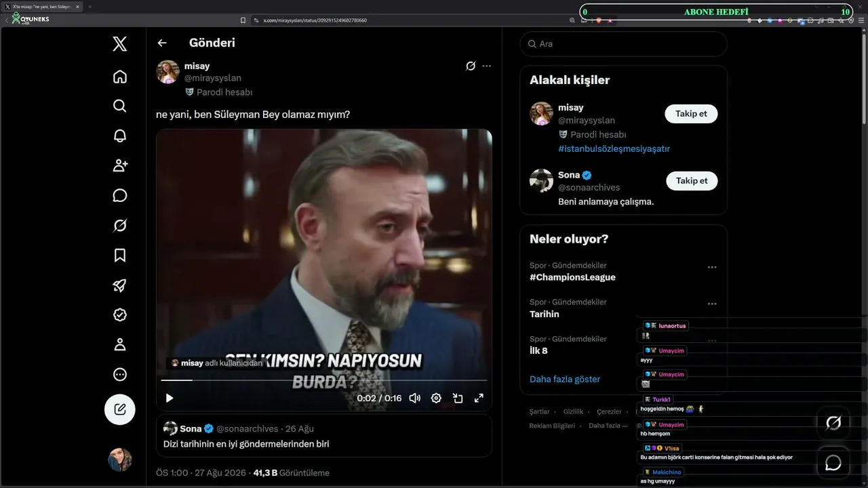868x488 pixels.
Task: Compose a new post with the round button
Action: pyautogui.click(x=120, y=409)
